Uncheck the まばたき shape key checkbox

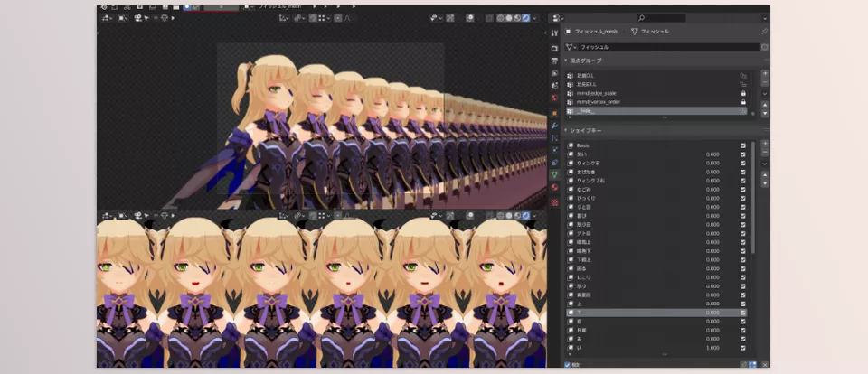click(x=743, y=172)
